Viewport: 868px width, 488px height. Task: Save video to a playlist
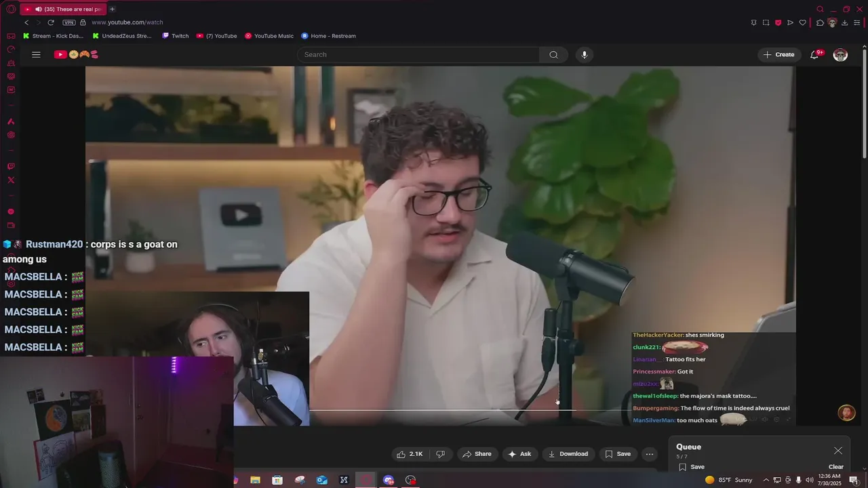coord(618,454)
